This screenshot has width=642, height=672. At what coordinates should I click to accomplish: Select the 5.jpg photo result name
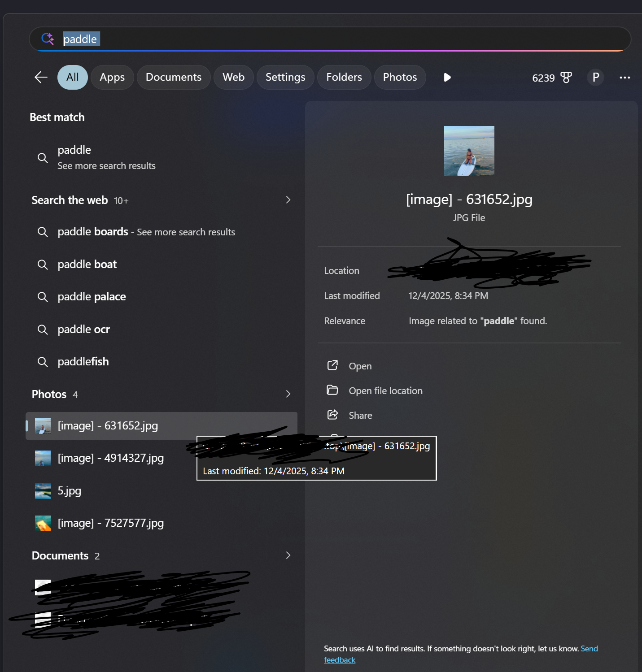(70, 491)
